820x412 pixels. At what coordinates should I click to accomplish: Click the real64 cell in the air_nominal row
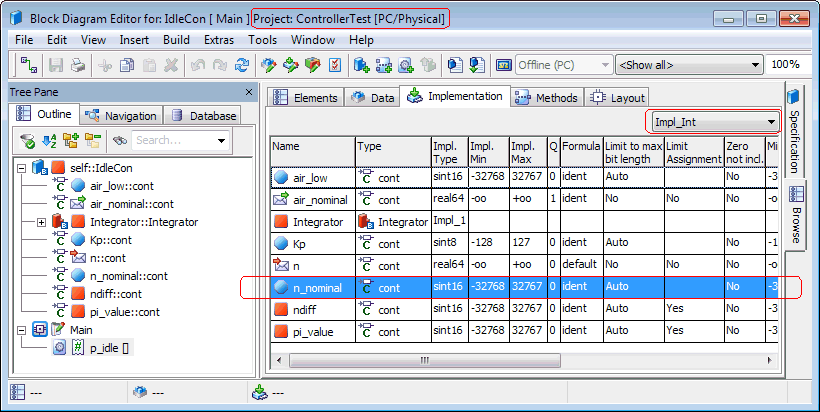450,200
